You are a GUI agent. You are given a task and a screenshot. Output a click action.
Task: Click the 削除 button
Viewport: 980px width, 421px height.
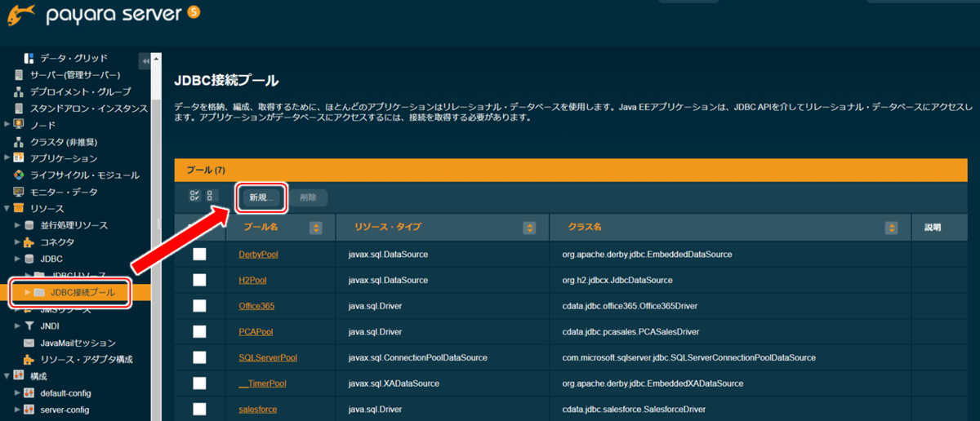(x=308, y=197)
